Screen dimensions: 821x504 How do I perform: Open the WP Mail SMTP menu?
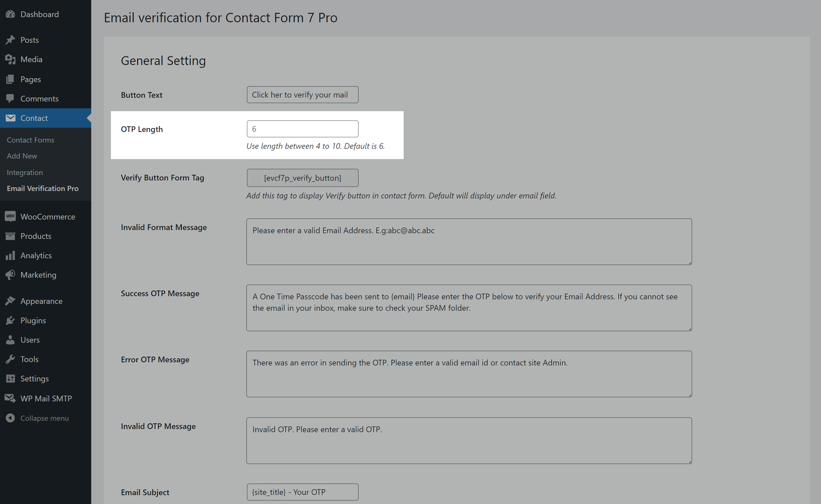point(46,398)
